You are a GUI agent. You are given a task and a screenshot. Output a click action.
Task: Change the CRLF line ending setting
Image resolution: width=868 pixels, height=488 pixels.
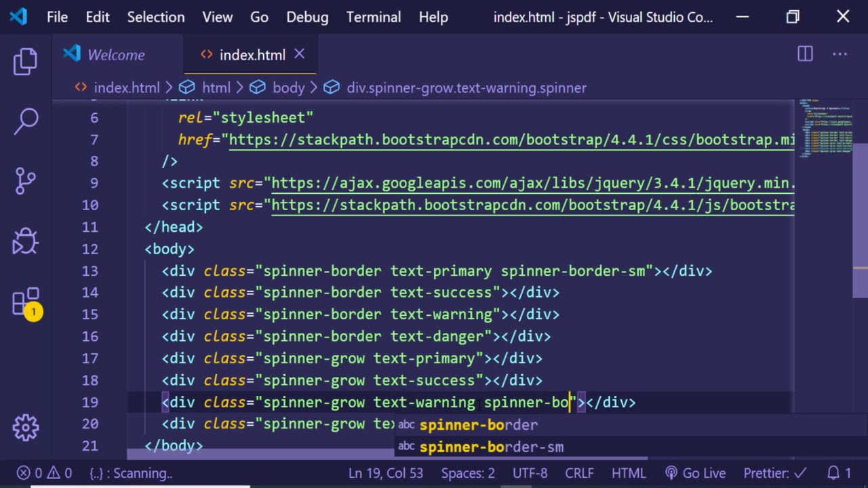pyautogui.click(x=579, y=473)
